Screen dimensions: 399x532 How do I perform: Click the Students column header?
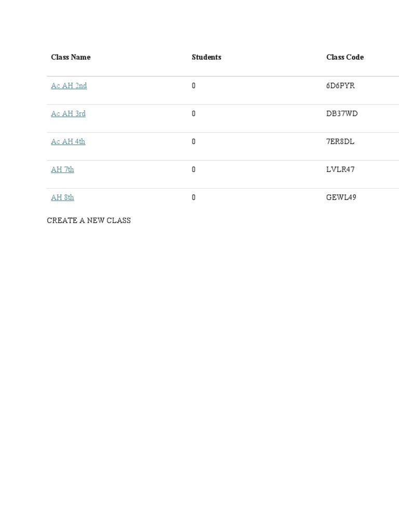(206, 57)
